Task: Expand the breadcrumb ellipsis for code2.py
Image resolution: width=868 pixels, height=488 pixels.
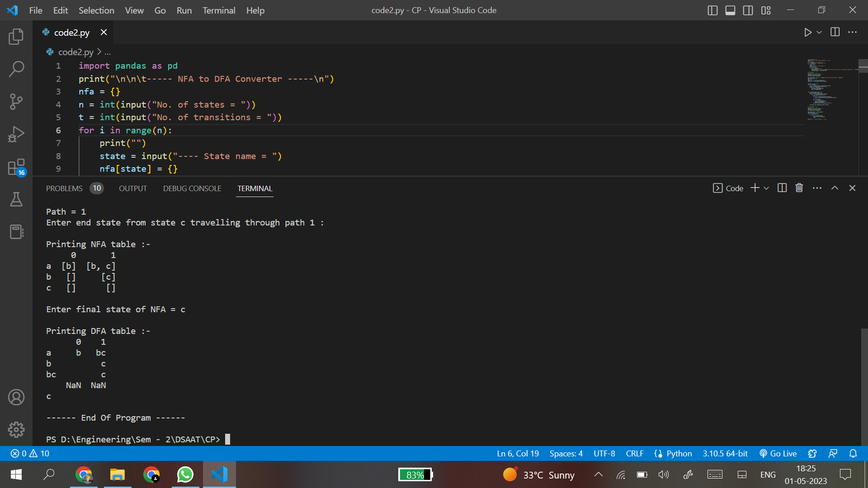Action: pos(108,52)
